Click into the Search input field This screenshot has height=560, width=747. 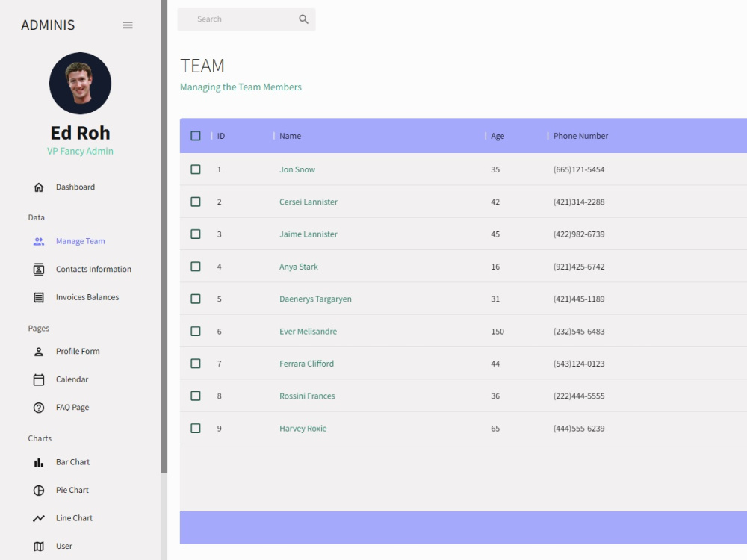(239, 19)
